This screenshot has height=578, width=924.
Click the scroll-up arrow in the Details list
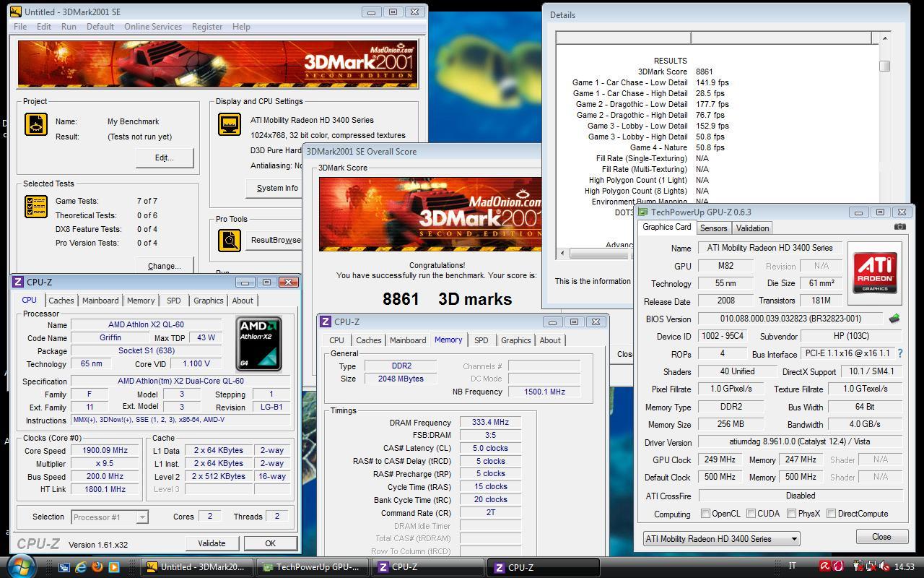884,38
